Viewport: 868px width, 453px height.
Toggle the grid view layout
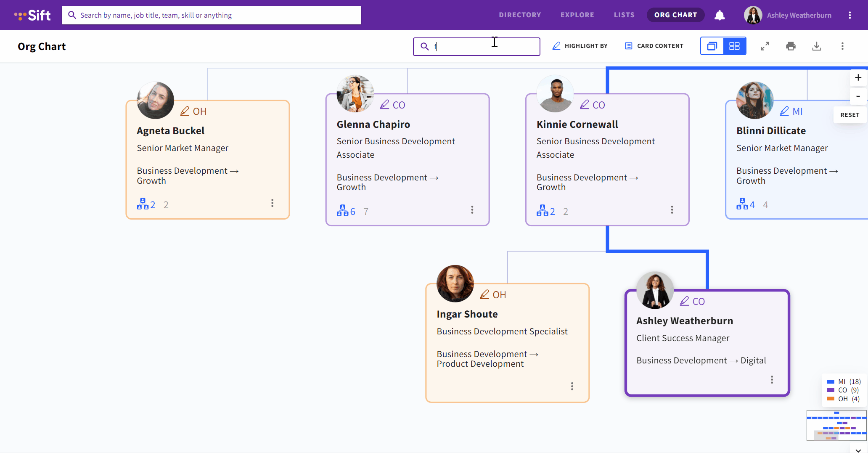tap(735, 46)
